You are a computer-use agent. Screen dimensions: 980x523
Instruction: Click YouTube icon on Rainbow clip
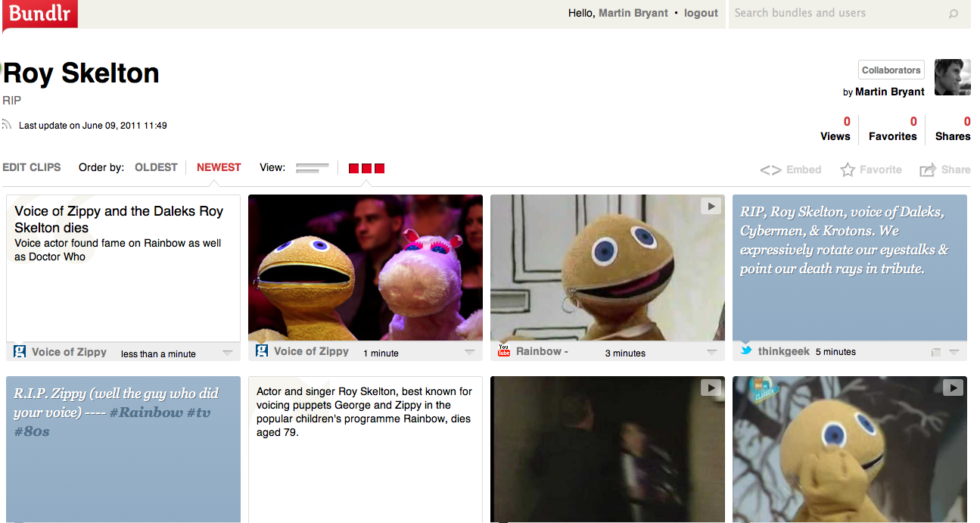click(504, 350)
